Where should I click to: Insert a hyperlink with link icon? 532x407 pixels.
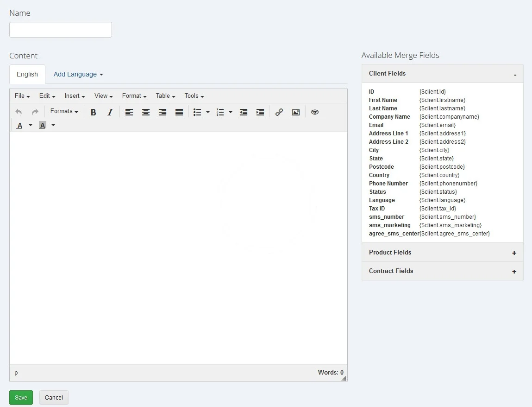pos(279,112)
